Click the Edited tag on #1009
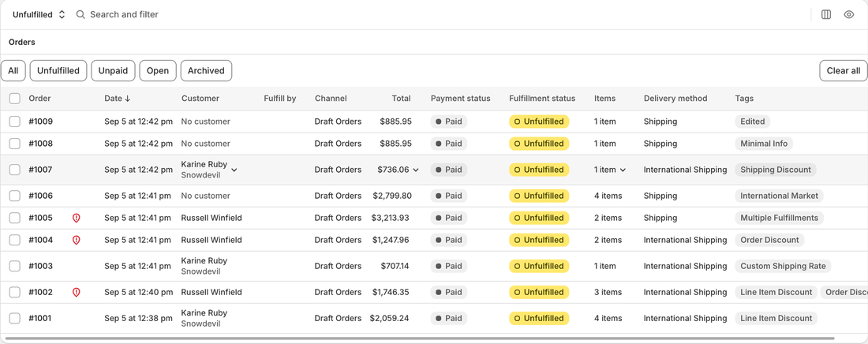The width and height of the screenshot is (868, 344). click(752, 122)
